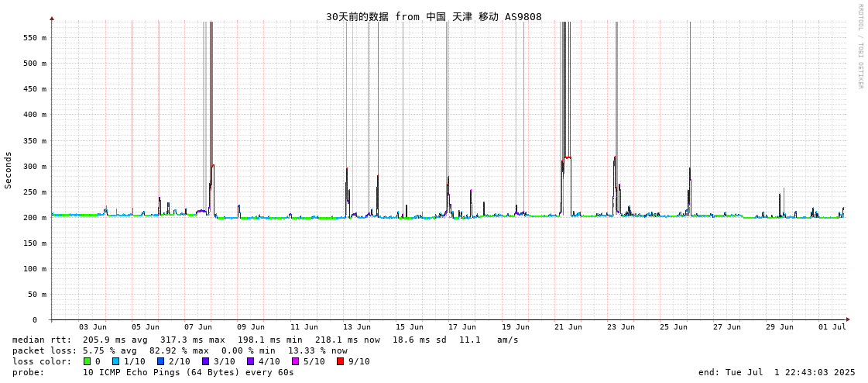Click the chart title mentioning AS9808
Screen dimensions: 868x383
pos(434,16)
